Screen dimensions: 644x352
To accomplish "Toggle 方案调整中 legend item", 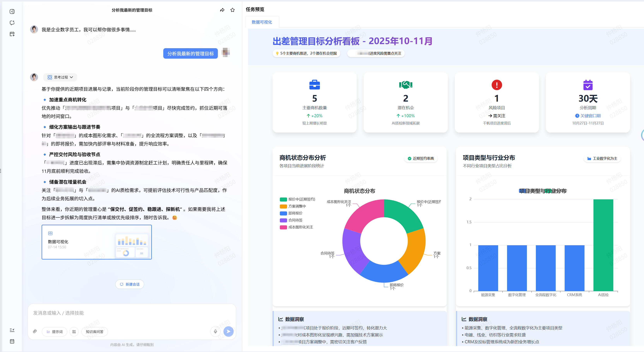I will [293, 206].
